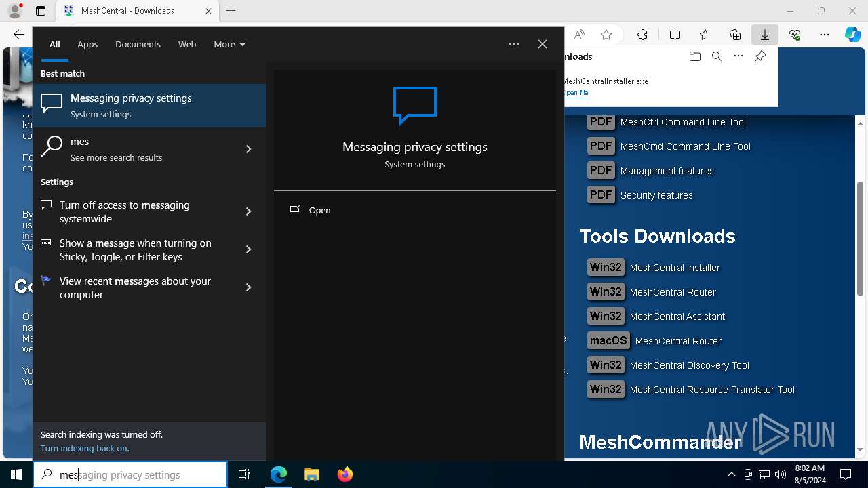Launch Firefox from taskbar
Viewport: 868px width, 488px height.
click(344, 474)
